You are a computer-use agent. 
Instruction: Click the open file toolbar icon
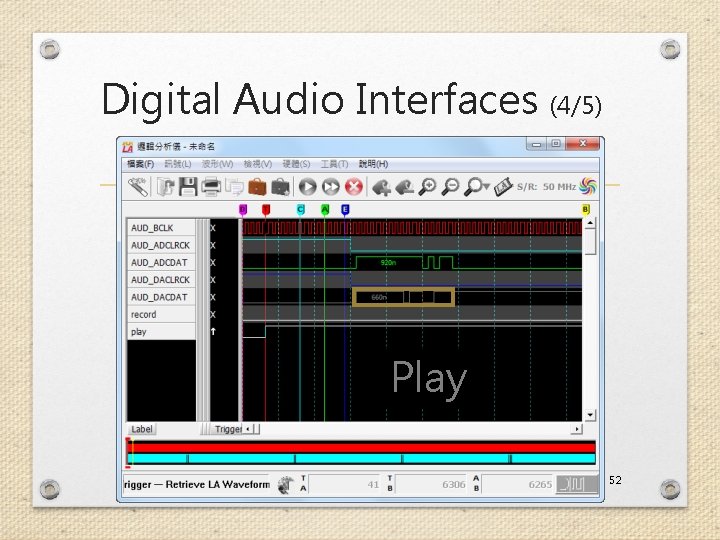[x=165, y=187]
